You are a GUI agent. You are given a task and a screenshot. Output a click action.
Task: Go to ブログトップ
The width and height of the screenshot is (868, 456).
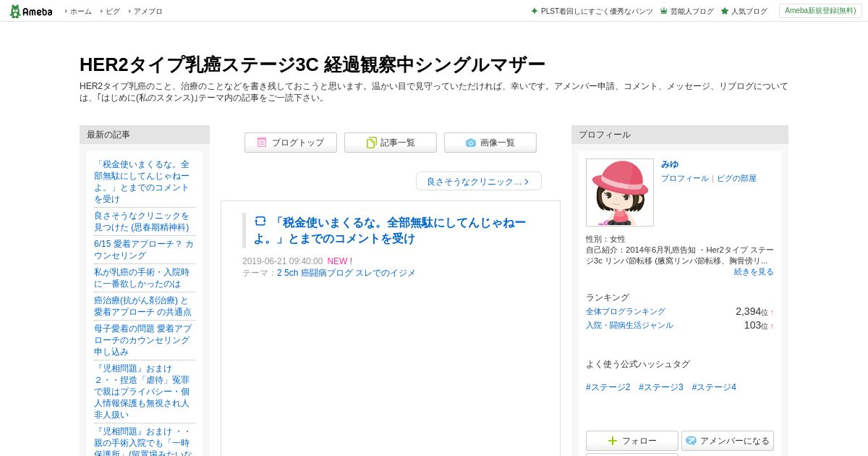click(x=291, y=143)
